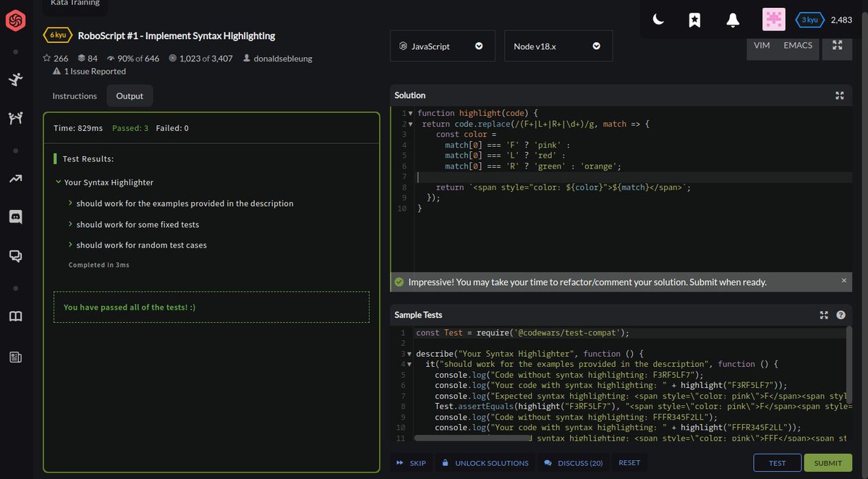Open the docs book icon in sidebar

coord(15,316)
